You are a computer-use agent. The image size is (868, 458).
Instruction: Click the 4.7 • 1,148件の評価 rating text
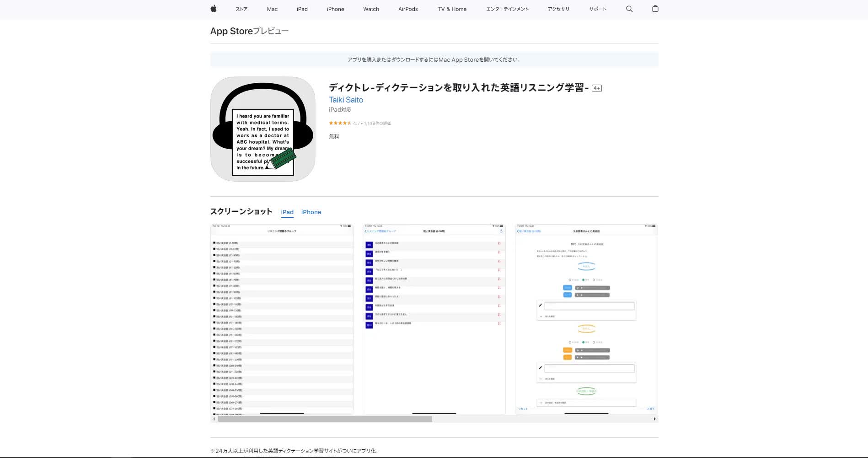click(x=372, y=124)
